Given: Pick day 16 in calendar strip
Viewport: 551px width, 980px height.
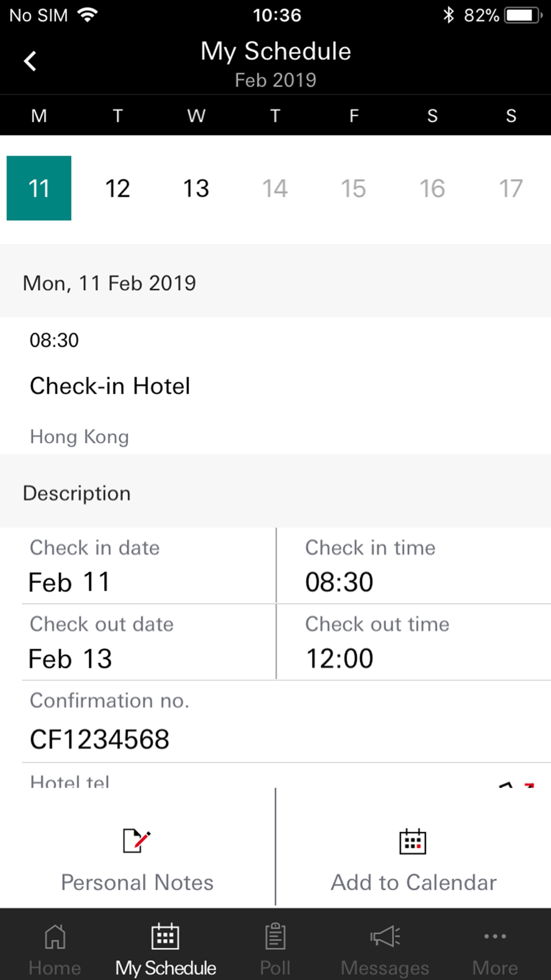Looking at the screenshot, I should 432,189.
